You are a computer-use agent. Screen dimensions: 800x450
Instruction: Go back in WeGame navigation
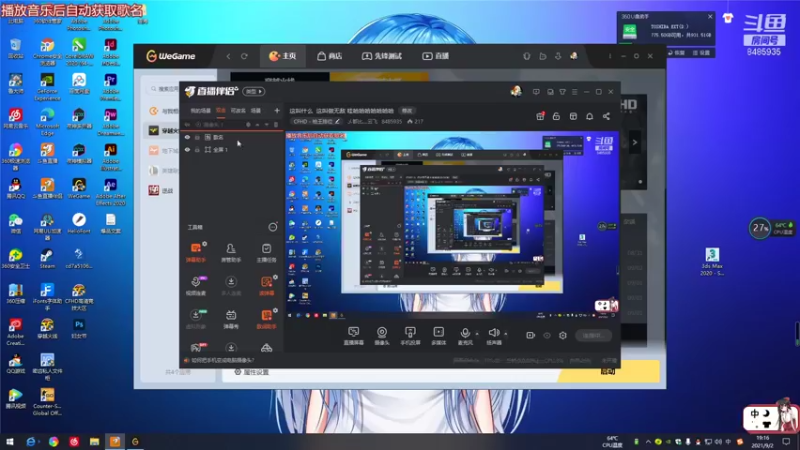click(228, 56)
